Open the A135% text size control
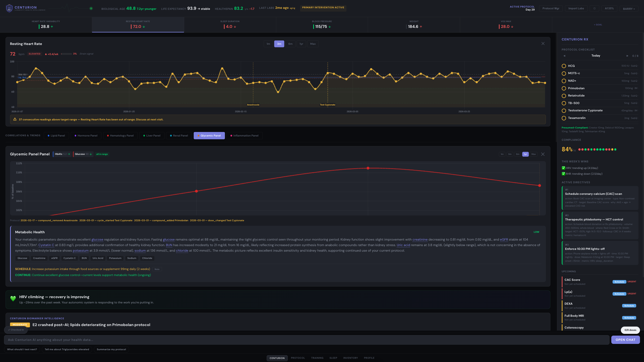The image size is (644, 362). 609,9
